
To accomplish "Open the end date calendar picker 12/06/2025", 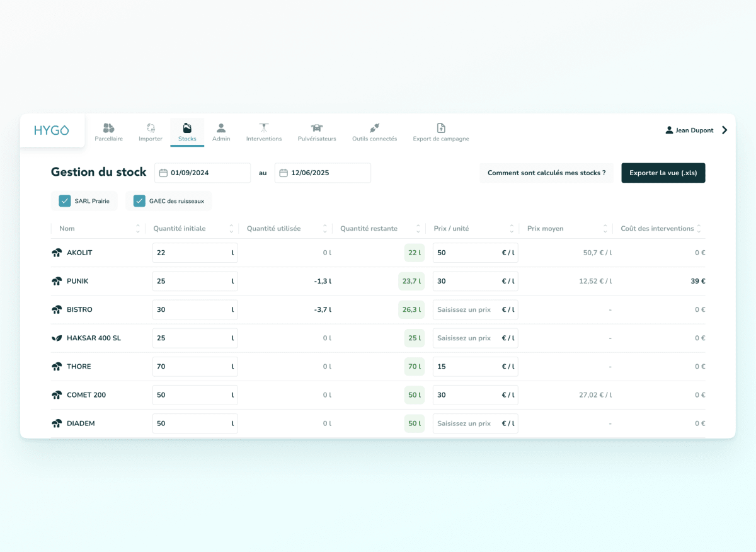I will point(283,173).
